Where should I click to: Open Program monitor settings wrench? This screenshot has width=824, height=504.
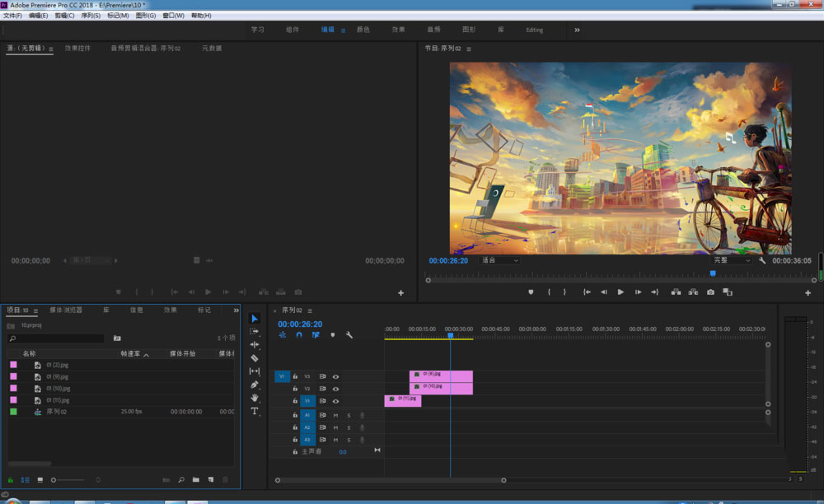click(x=762, y=260)
